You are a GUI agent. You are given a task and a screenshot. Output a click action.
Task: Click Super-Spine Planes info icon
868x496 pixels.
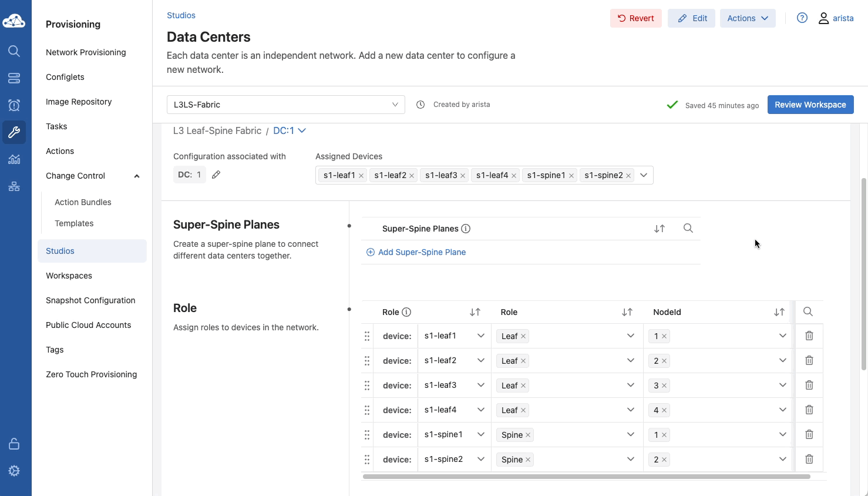(x=466, y=229)
